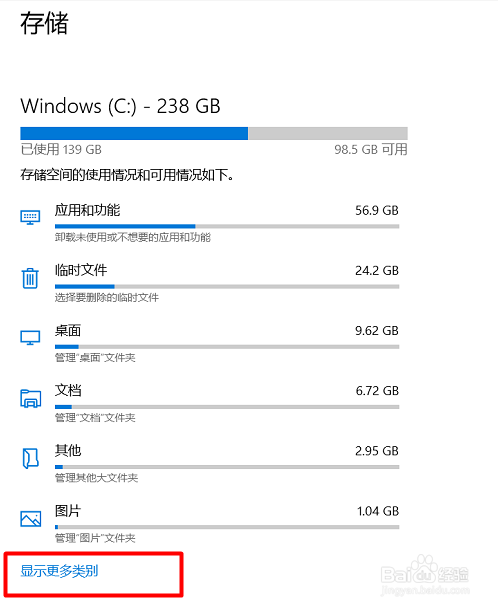Click the 应用和功能 keyboard icon
The width and height of the screenshot is (498, 608).
pos(30,217)
